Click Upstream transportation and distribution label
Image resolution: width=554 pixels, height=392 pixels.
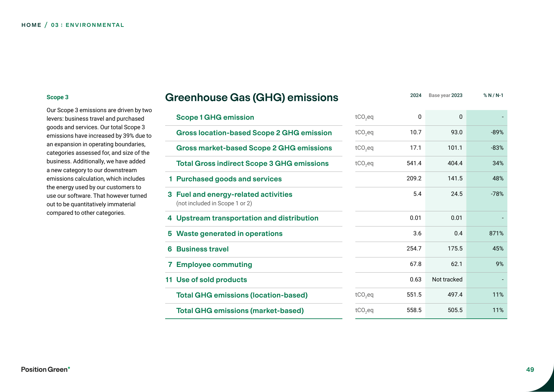tap(247, 218)
